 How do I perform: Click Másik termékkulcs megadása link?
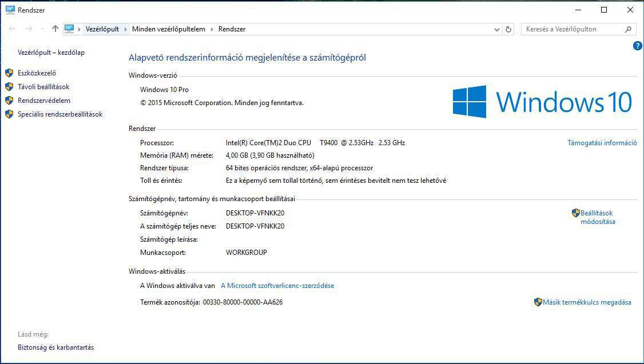587,302
